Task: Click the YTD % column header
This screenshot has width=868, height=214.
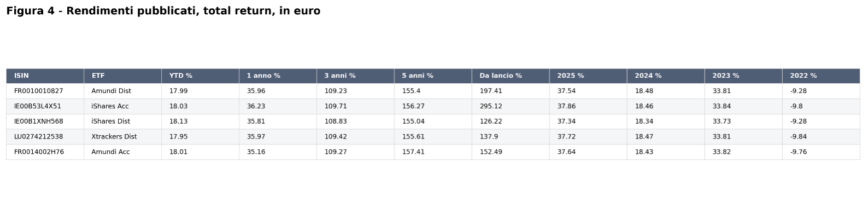Action: [200, 76]
